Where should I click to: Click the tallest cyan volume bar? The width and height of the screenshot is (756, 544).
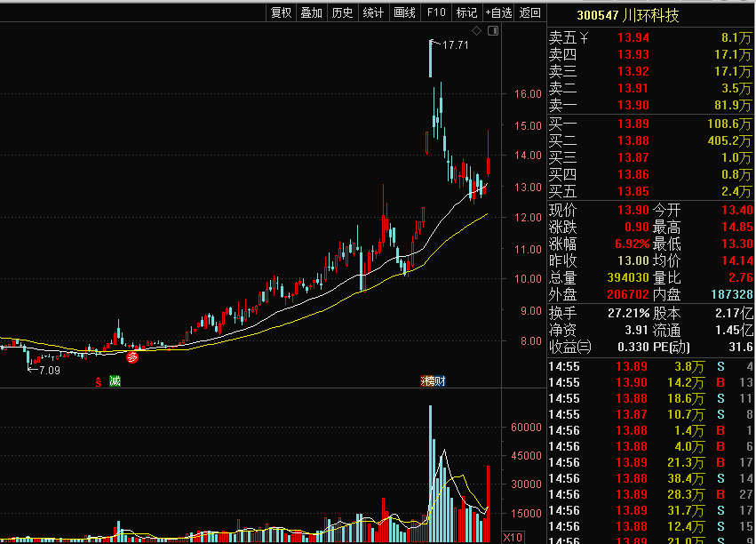(431, 474)
